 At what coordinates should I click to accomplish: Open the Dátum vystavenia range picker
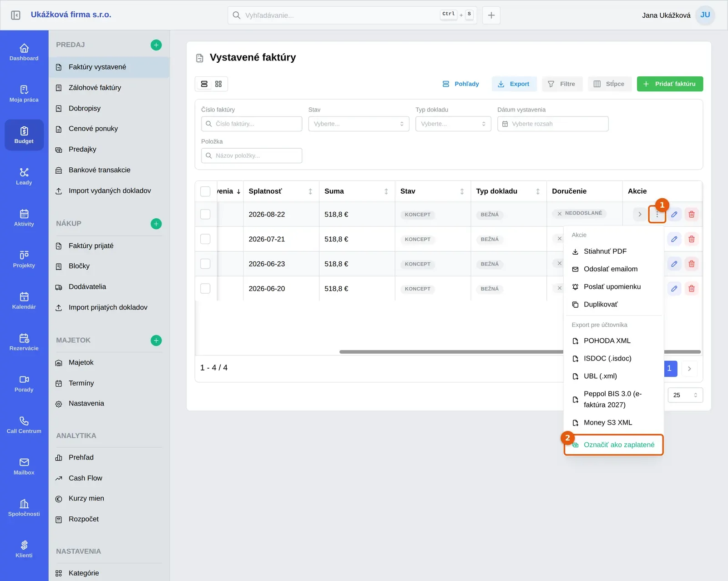(x=553, y=124)
